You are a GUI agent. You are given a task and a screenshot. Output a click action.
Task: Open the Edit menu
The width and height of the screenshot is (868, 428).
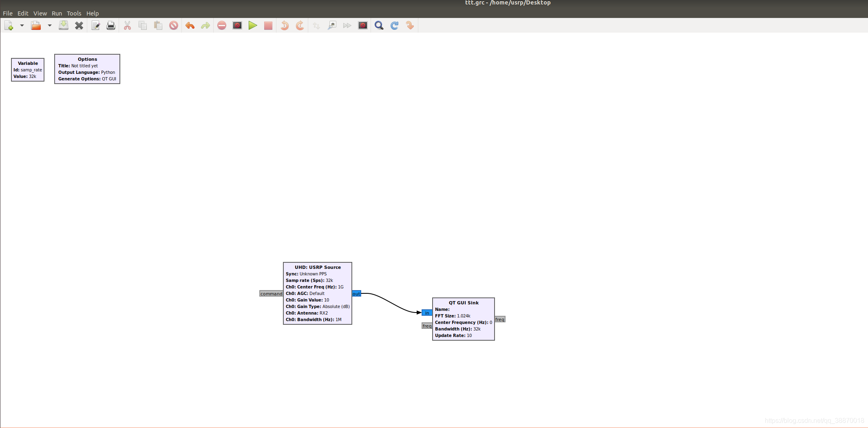click(x=23, y=13)
